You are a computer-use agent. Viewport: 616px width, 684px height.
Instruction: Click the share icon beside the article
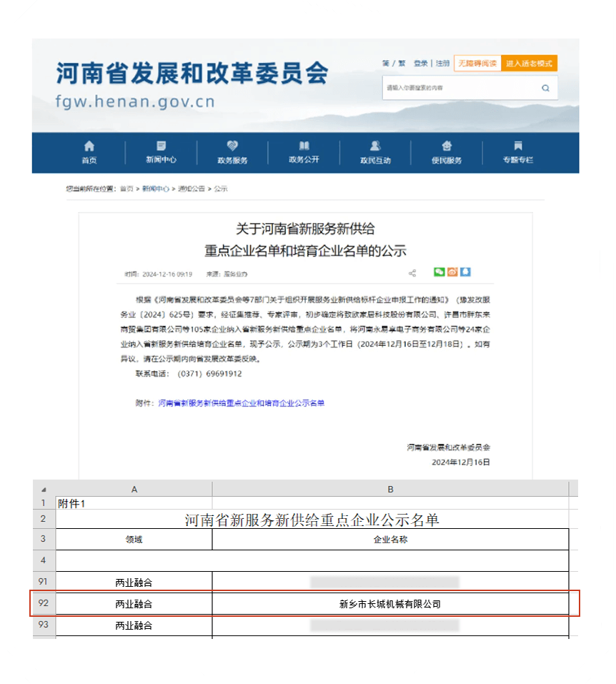(412, 273)
